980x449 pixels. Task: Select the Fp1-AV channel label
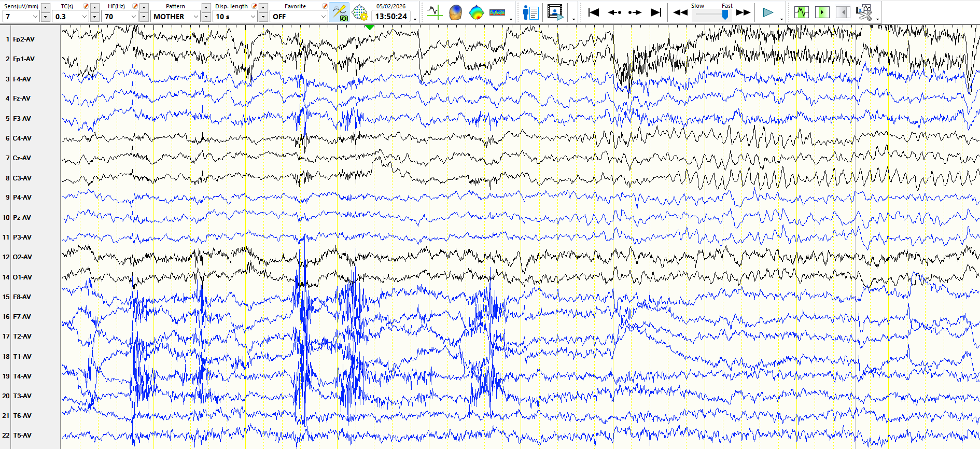(x=24, y=59)
